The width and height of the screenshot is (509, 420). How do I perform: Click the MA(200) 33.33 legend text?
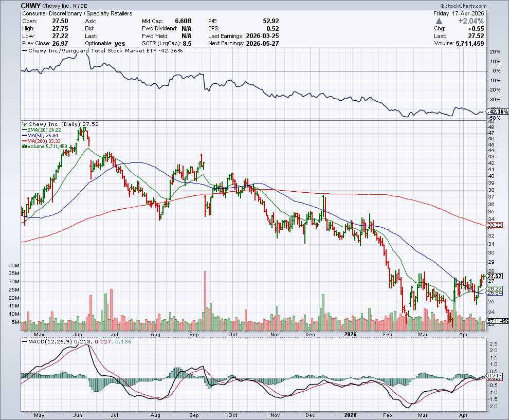click(x=44, y=141)
